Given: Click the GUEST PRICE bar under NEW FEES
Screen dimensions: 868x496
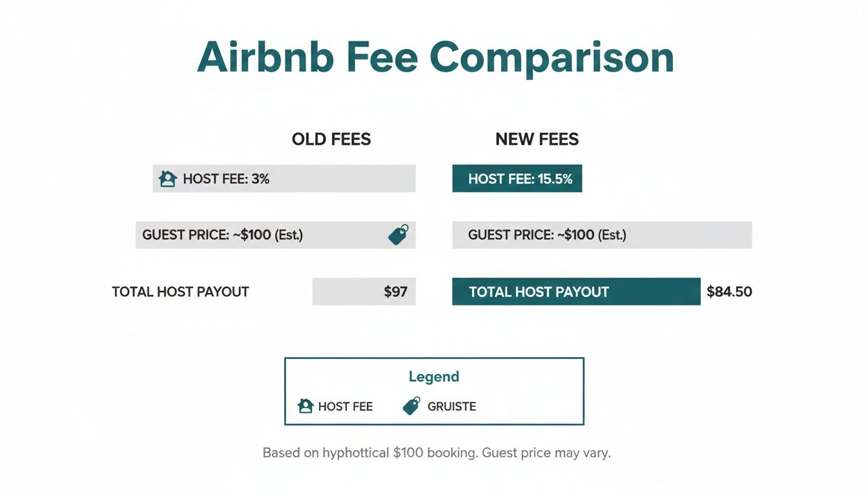Looking at the screenshot, I should (x=602, y=235).
